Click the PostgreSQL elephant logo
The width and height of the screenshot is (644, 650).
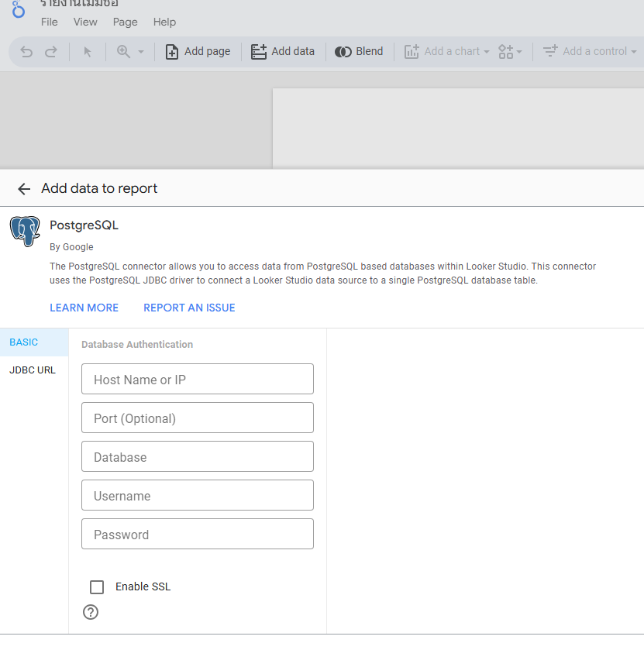[25, 232]
